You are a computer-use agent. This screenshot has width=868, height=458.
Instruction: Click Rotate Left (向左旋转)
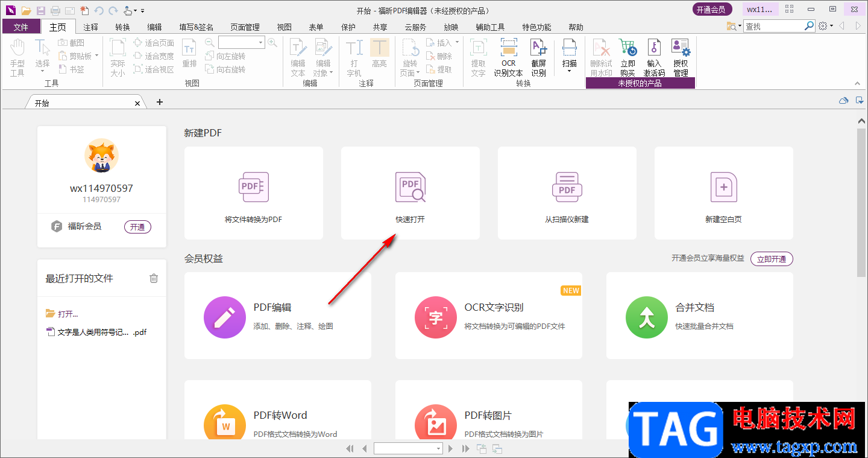pyautogui.click(x=225, y=56)
